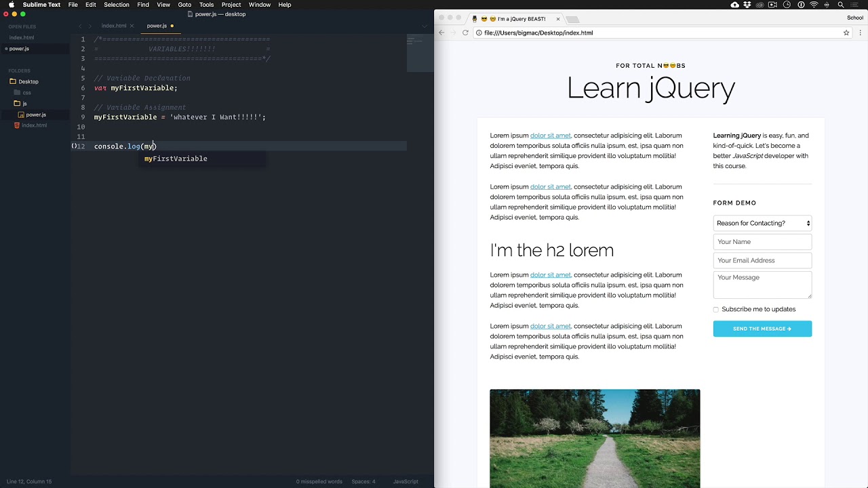Click the css folder icon
Image resolution: width=868 pixels, height=488 pixels.
pyautogui.click(x=17, y=92)
